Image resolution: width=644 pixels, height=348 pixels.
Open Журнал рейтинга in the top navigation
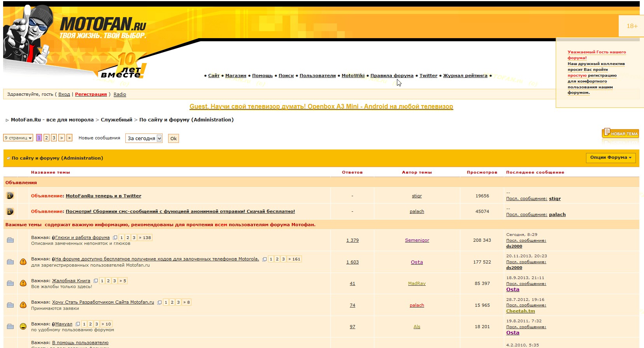tap(465, 76)
